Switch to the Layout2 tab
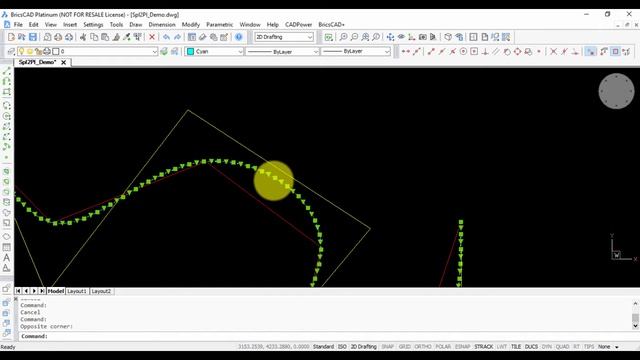 101,291
